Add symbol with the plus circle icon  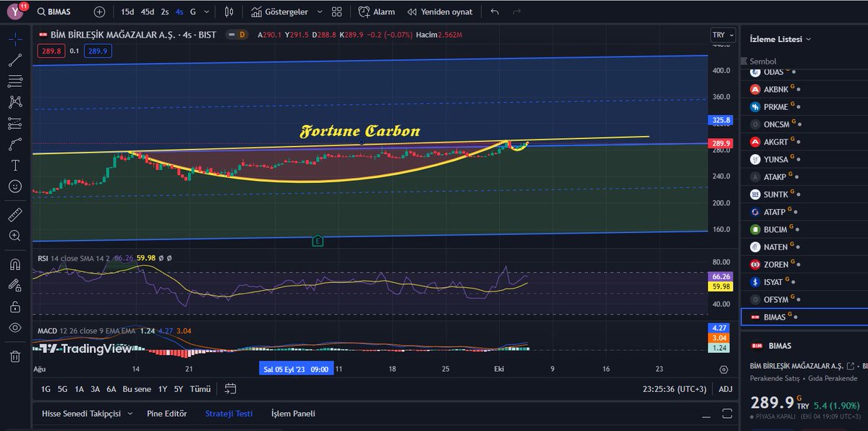click(99, 12)
